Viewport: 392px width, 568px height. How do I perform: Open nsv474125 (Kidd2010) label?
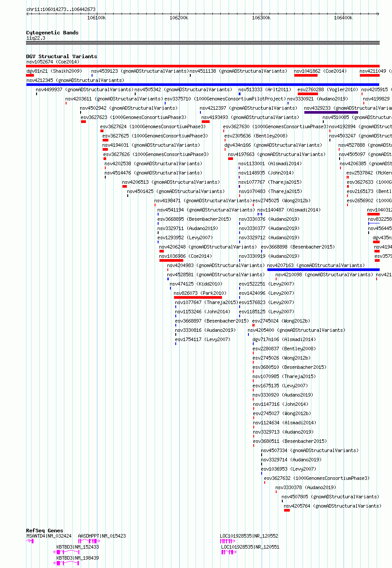196,284
